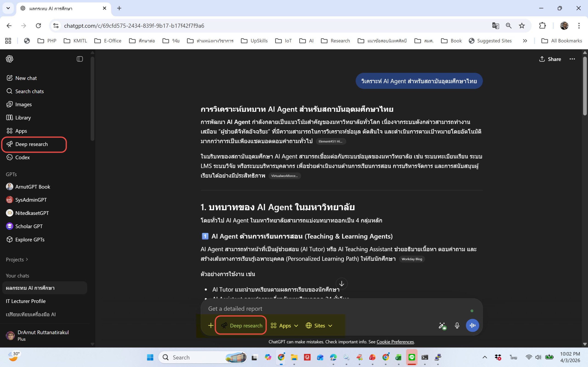This screenshot has height=367, width=588.
Task: Click the Share button
Action: click(550, 59)
